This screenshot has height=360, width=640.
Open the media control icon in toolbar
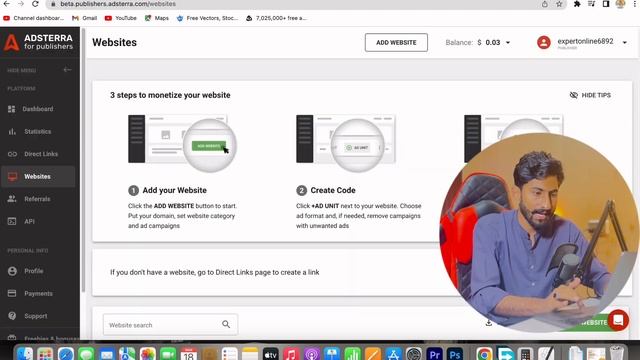[591, 4]
